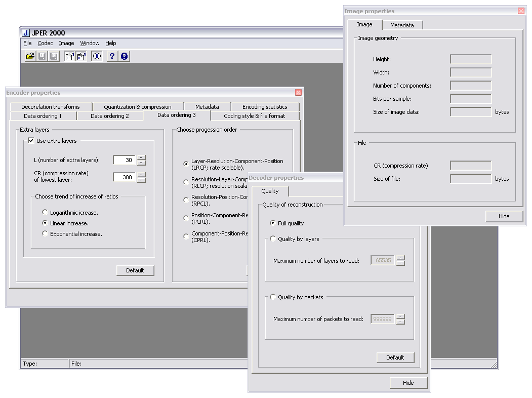Screen dimensions: 532x398
Task: Open the Help menu
Action: 111,43
